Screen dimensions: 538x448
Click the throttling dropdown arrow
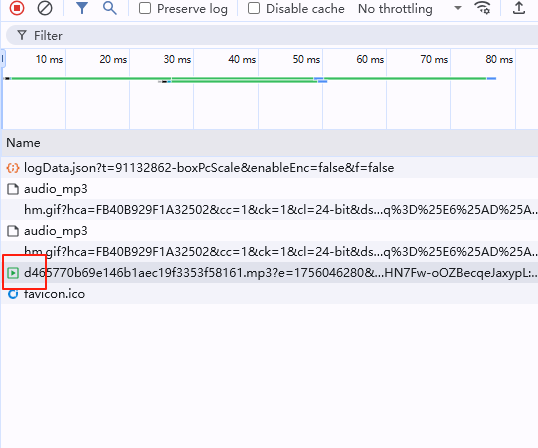(x=458, y=8)
